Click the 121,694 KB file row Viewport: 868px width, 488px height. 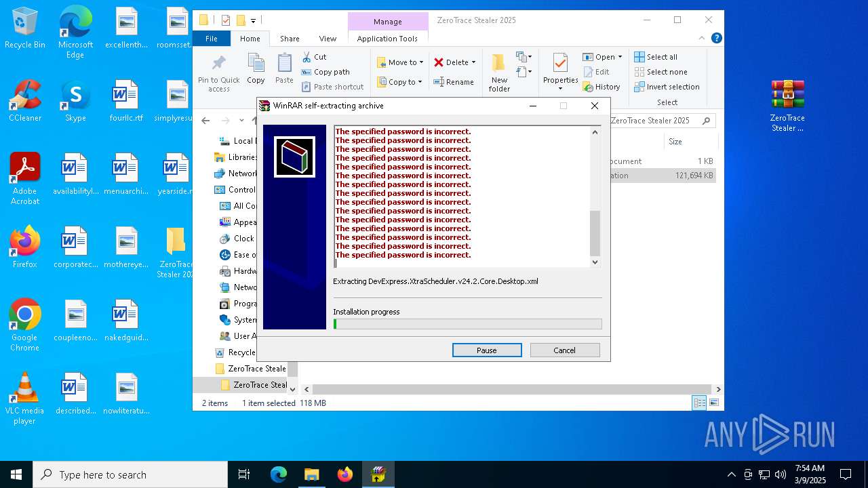(x=663, y=176)
